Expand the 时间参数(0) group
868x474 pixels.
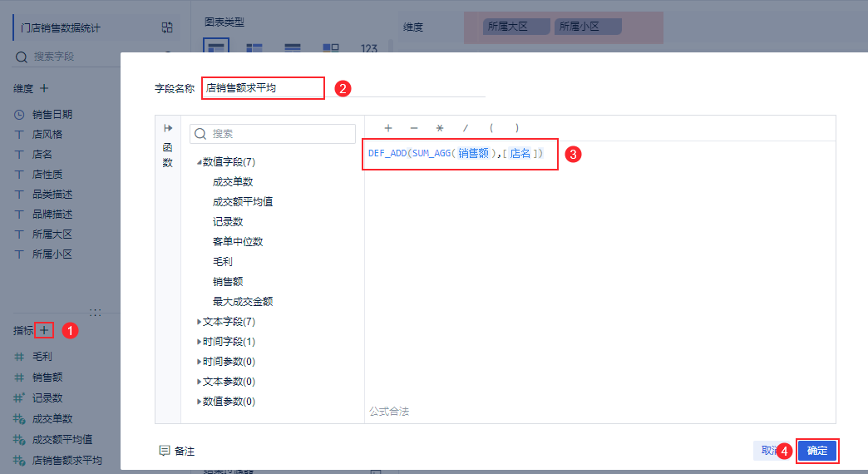(x=199, y=362)
